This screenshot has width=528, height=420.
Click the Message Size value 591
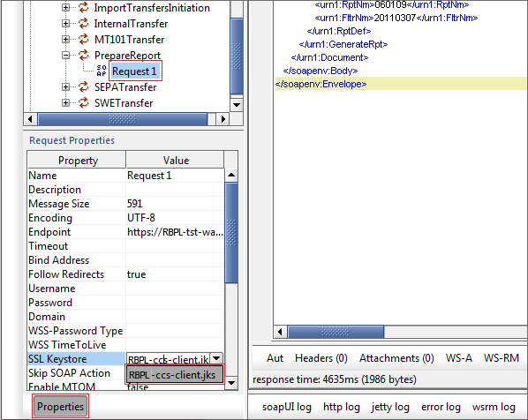click(x=175, y=204)
